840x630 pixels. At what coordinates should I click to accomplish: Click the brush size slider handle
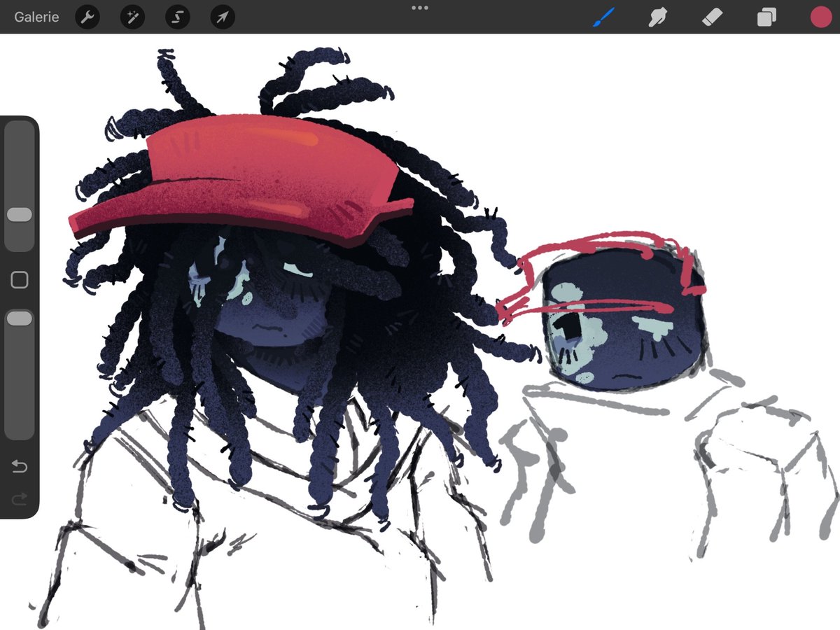(20, 215)
